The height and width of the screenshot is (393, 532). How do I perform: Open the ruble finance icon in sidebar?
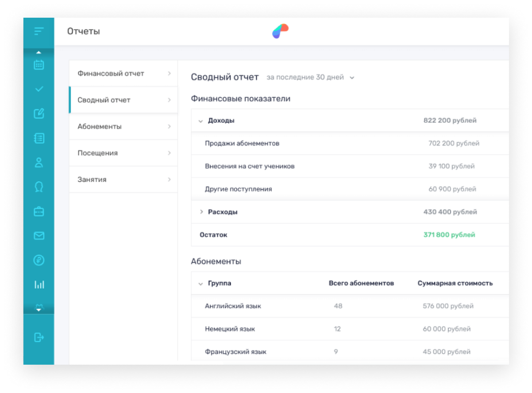[39, 260]
